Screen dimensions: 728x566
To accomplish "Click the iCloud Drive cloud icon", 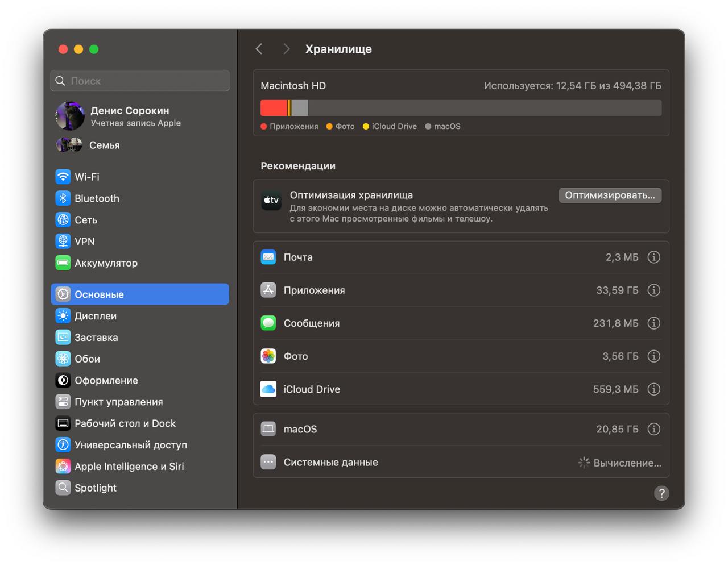I will [x=268, y=389].
